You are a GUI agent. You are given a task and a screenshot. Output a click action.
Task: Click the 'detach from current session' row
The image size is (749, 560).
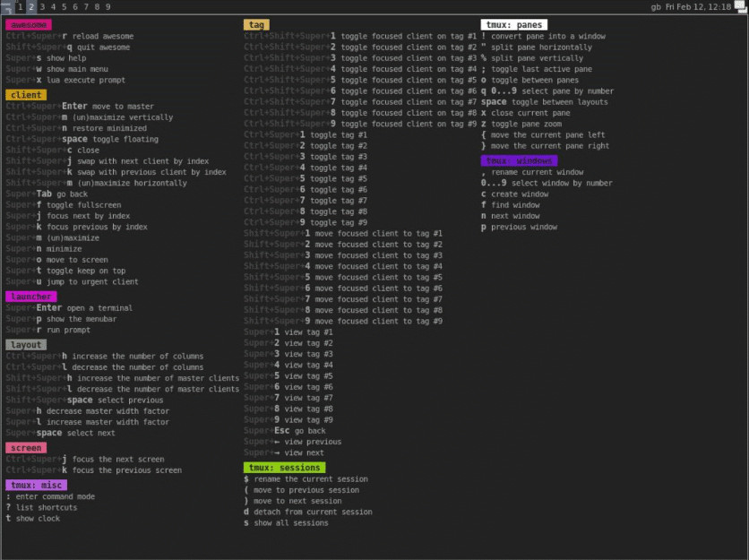pos(308,513)
